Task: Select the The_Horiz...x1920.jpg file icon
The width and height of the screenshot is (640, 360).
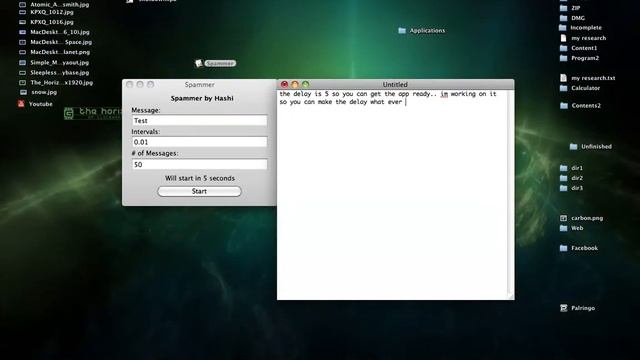Action: [x=22, y=82]
